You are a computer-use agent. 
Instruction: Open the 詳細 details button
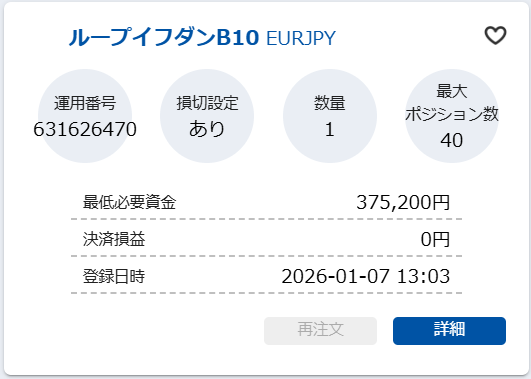449,331
